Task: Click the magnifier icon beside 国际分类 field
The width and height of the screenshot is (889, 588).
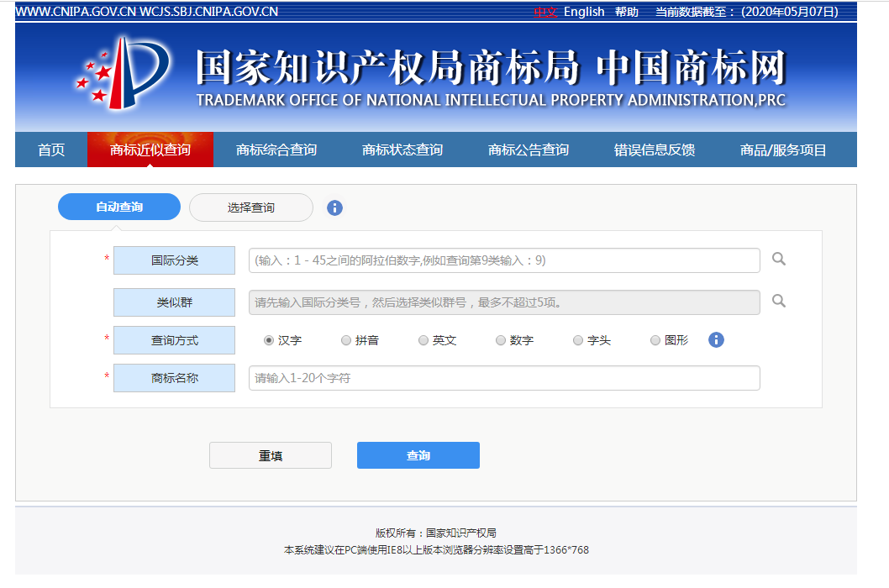Action: point(779,259)
